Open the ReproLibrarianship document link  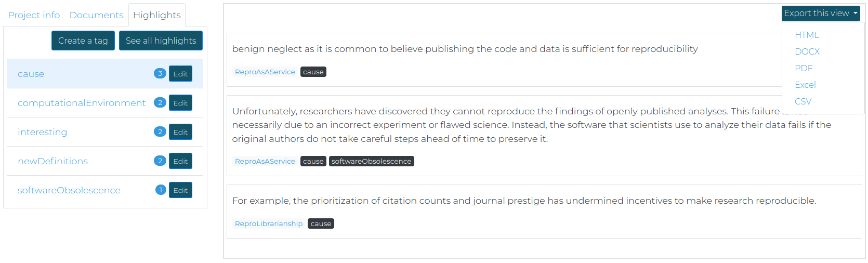coord(269,223)
